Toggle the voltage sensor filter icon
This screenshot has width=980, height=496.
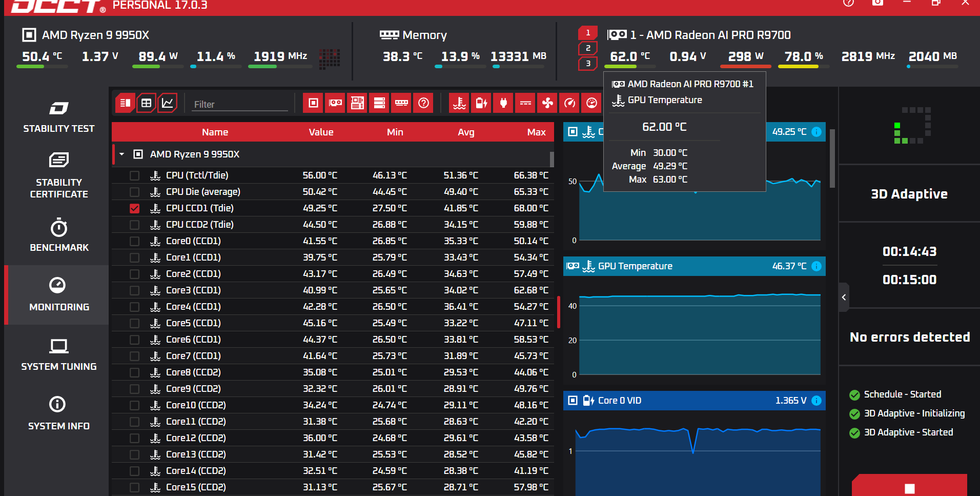(481, 103)
